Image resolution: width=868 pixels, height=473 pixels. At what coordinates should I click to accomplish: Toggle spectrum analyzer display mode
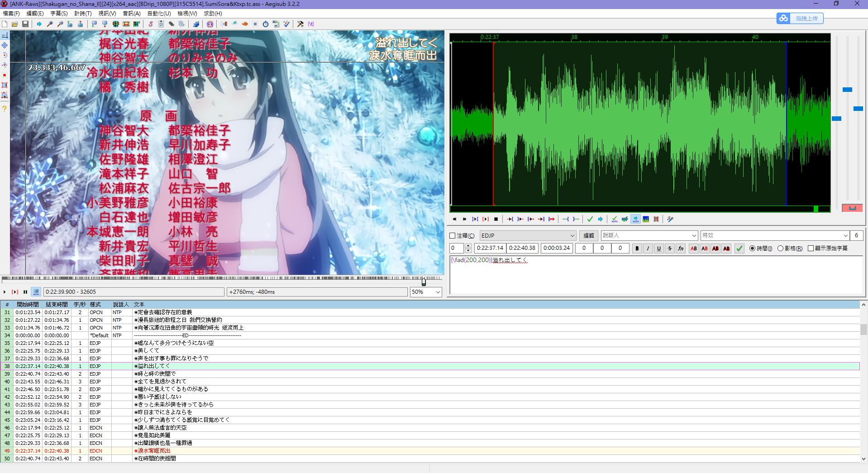646,219
